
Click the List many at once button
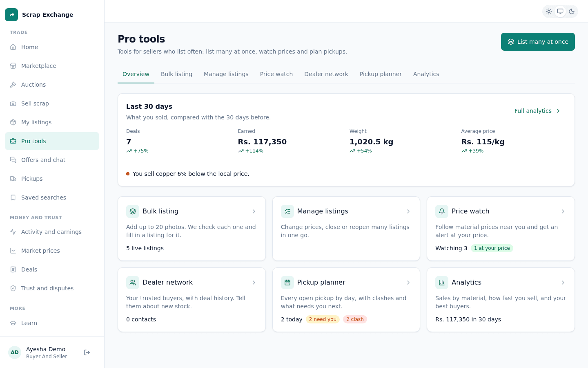[538, 42]
